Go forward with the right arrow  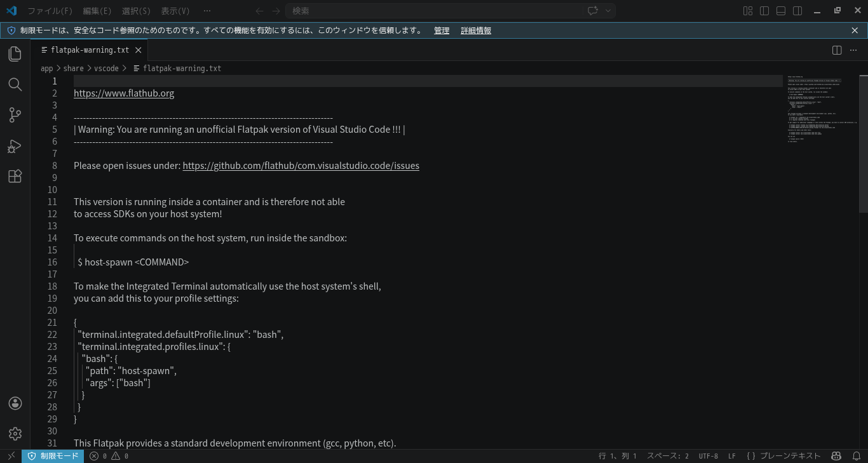pyautogui.click(x=276, y=11)
